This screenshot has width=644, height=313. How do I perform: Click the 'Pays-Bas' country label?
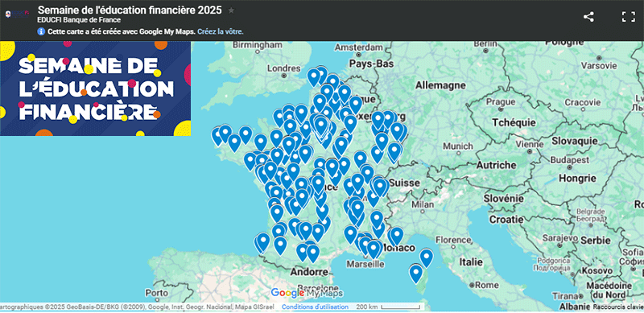(371, 64)
